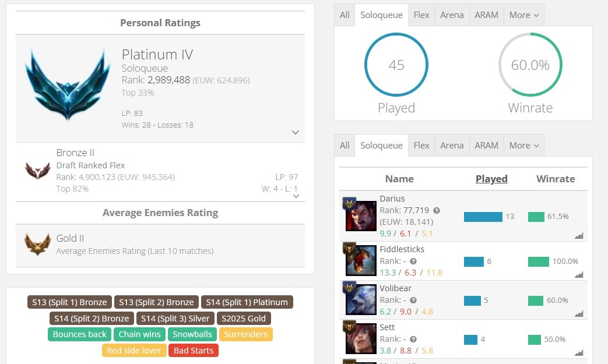The width and height of the screenshot is (608, 364).
Task: Click Volibear mastery badge icon
Action: pos(349,287)
